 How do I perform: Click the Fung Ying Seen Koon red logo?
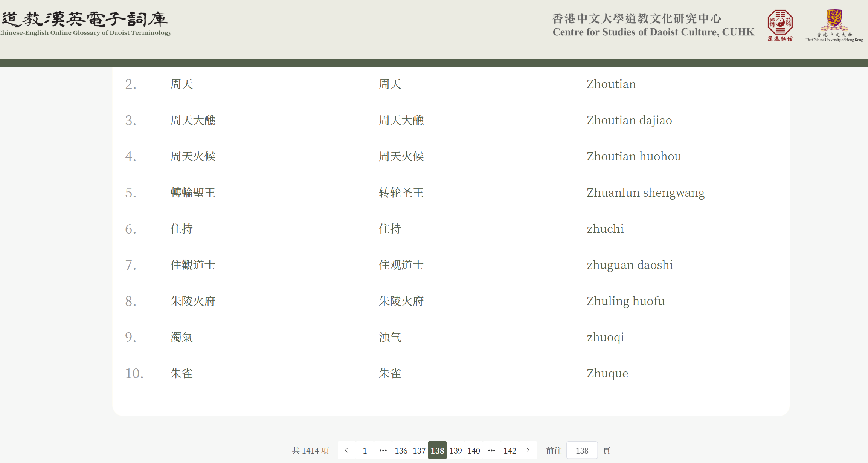point(780,25)
